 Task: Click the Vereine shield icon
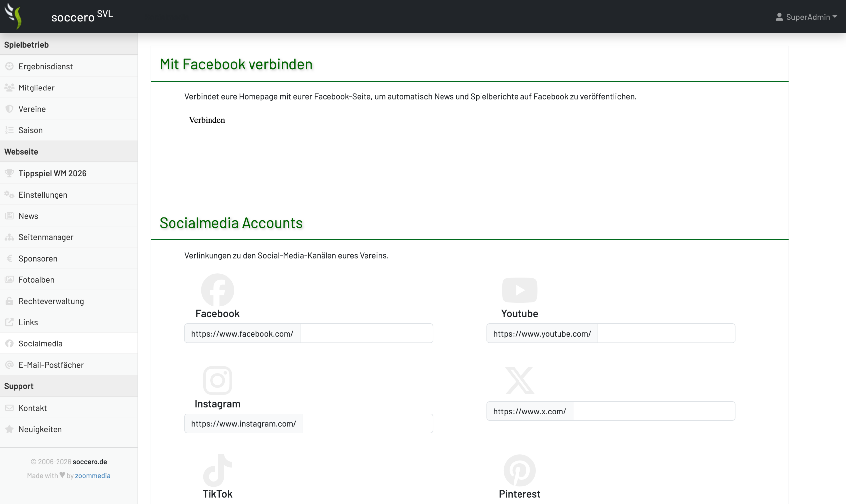(x=9, y=109)
